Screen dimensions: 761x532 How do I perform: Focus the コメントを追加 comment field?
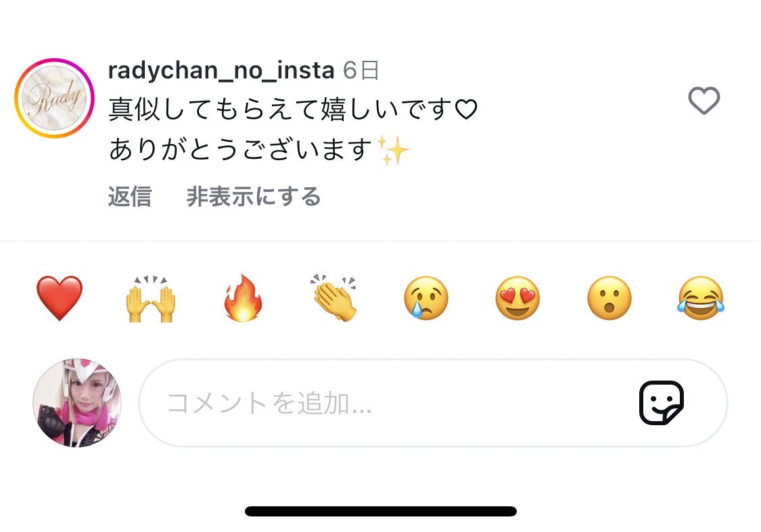[x=433, y=402]
